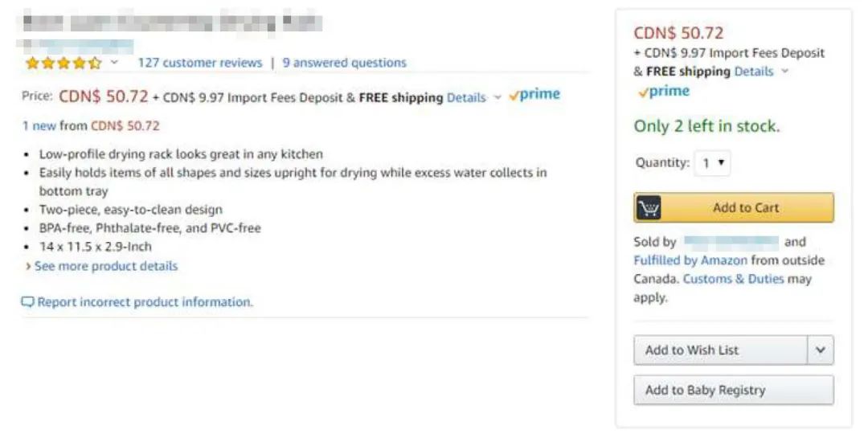Expand Details chevron in the buy box
The image size is (868, 438).
click(785, 72)
